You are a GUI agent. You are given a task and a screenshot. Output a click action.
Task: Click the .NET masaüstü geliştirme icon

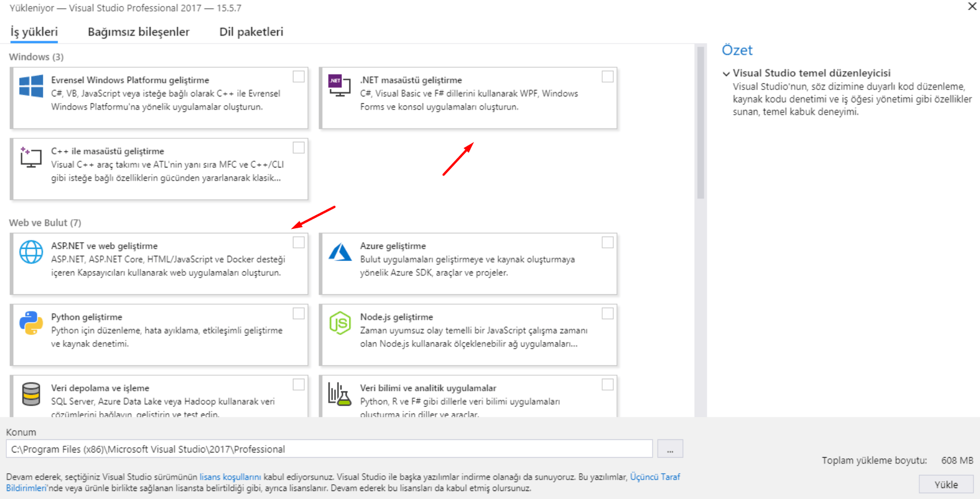point(339,85)
